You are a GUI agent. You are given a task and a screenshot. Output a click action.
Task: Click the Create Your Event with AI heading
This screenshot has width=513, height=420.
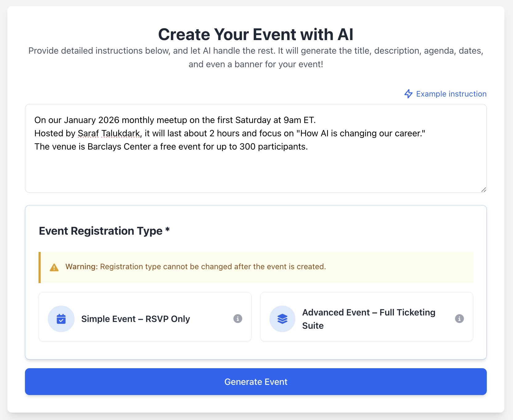256,34
